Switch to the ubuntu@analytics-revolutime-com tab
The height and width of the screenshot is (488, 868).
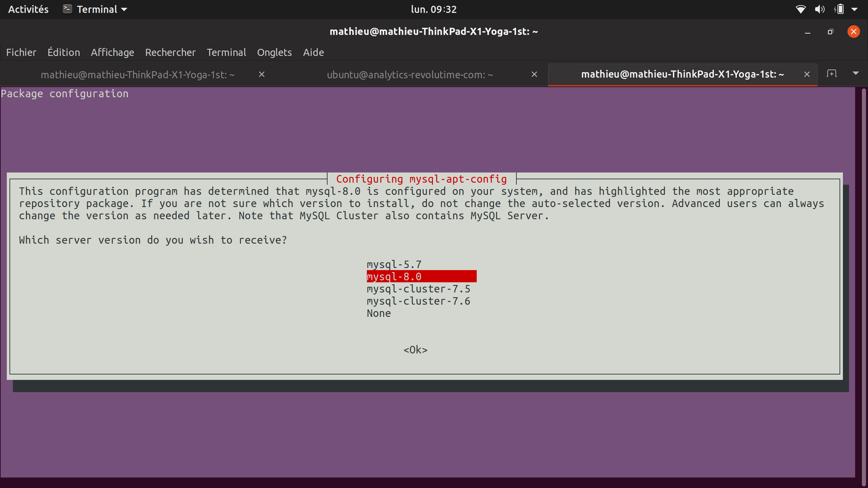[x=409, y=75]
